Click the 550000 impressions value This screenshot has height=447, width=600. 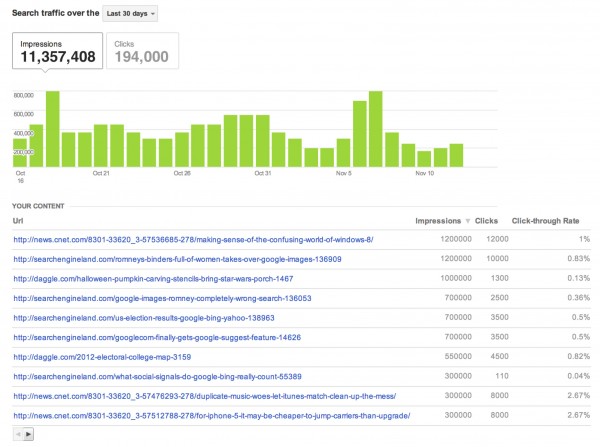tap(458, 356)
